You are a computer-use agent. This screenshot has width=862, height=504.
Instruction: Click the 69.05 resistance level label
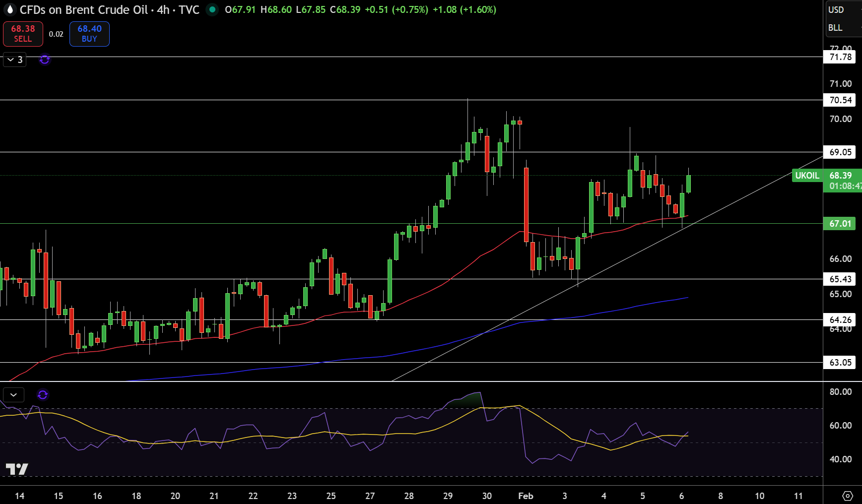click(840, 152)
